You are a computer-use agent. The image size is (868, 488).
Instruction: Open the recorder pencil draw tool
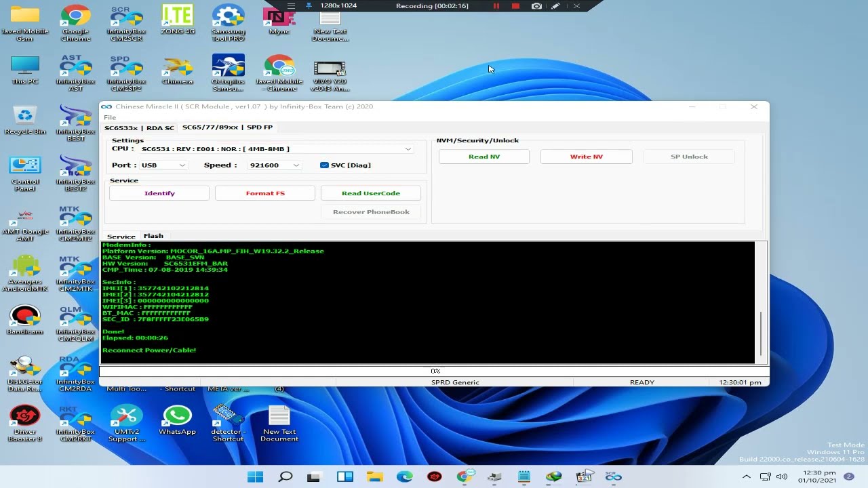(x=556, y=6)
